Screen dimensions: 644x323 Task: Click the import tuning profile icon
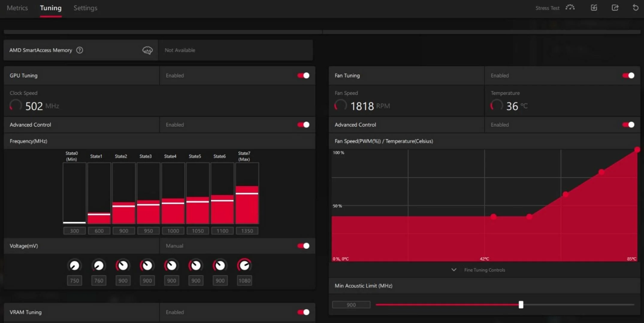pos(594,8)
